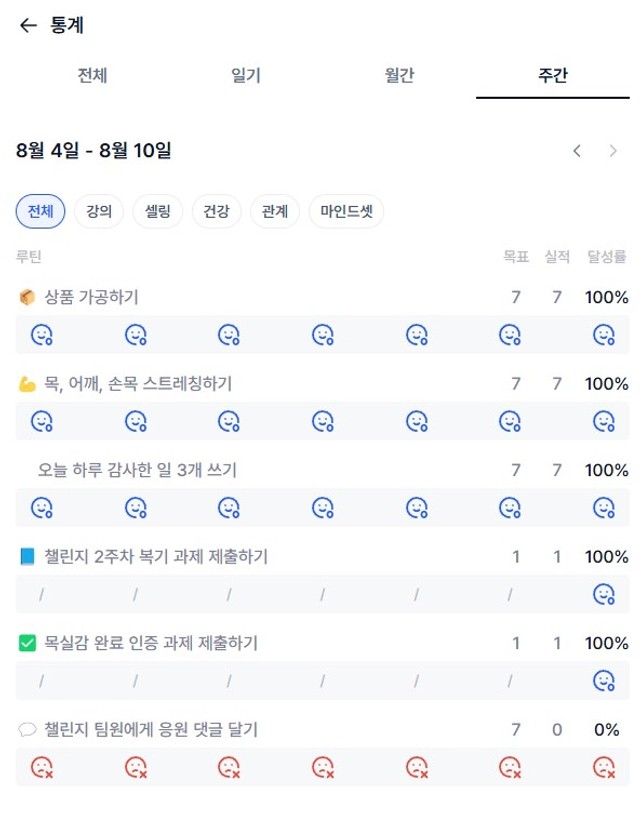The image size is (640, 831).
Task: Filter routines by 마인드셋 chip
Action: tap(346, 211)
